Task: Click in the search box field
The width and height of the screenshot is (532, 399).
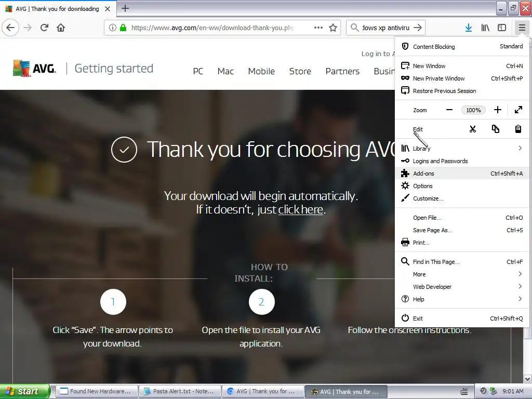Action: (x=385, y=28)
